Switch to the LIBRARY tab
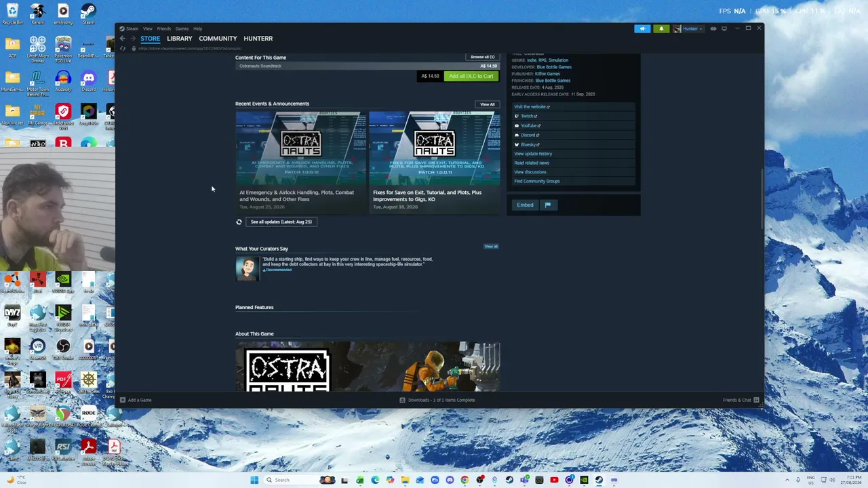868x488 pixels. (x=180, y=39)
